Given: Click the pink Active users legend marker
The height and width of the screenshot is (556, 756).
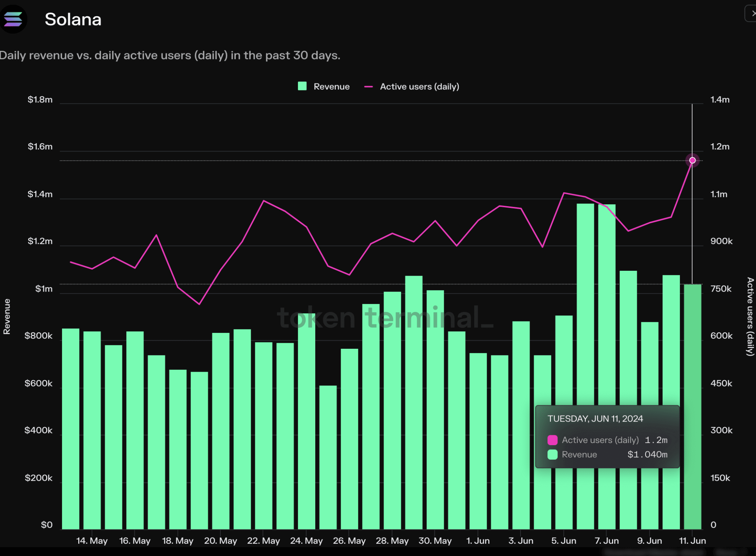Looking at the screenshot, I should [368, 87].
